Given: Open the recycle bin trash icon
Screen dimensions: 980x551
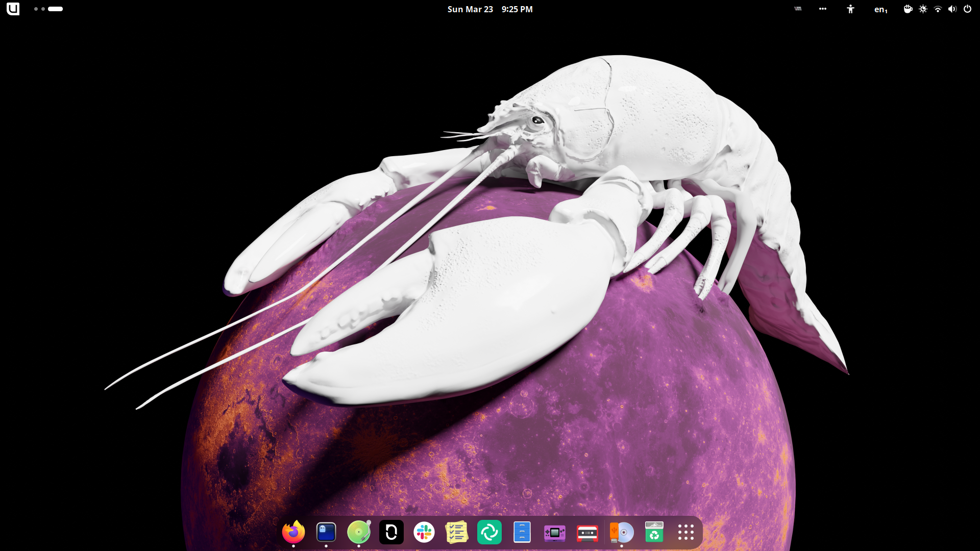Looking at the screenshot, I should tap(654, 532).
